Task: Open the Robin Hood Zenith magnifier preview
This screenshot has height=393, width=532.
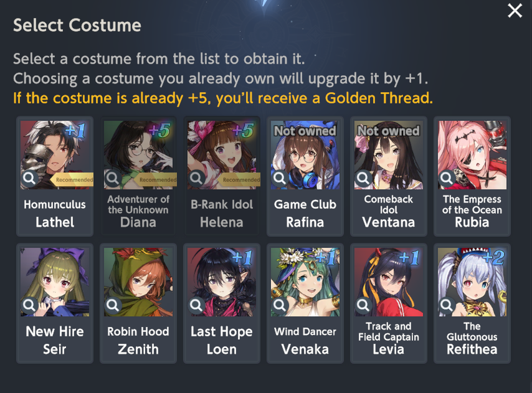Action: tap(113, 305)
